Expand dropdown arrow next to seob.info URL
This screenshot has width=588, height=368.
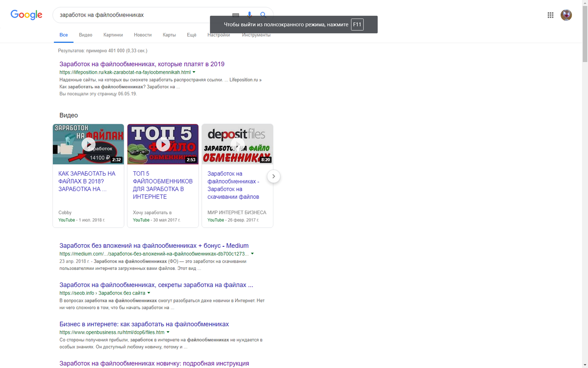tap(148, 293)
